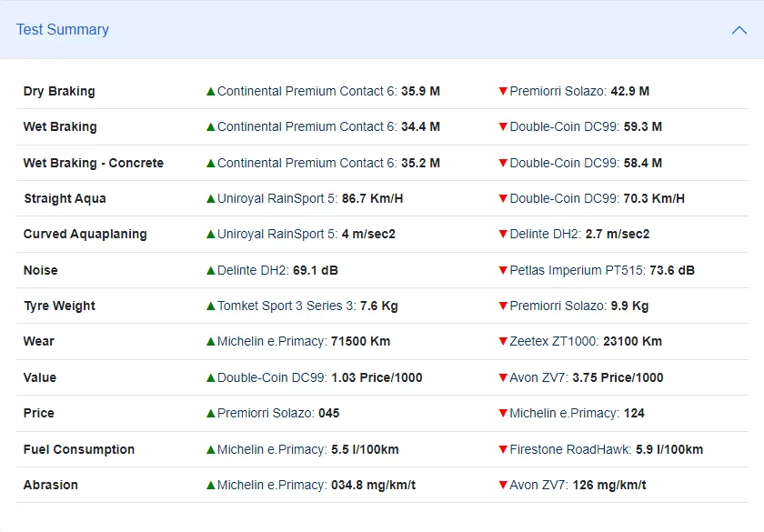Select the Noise row label

point(40,270)
